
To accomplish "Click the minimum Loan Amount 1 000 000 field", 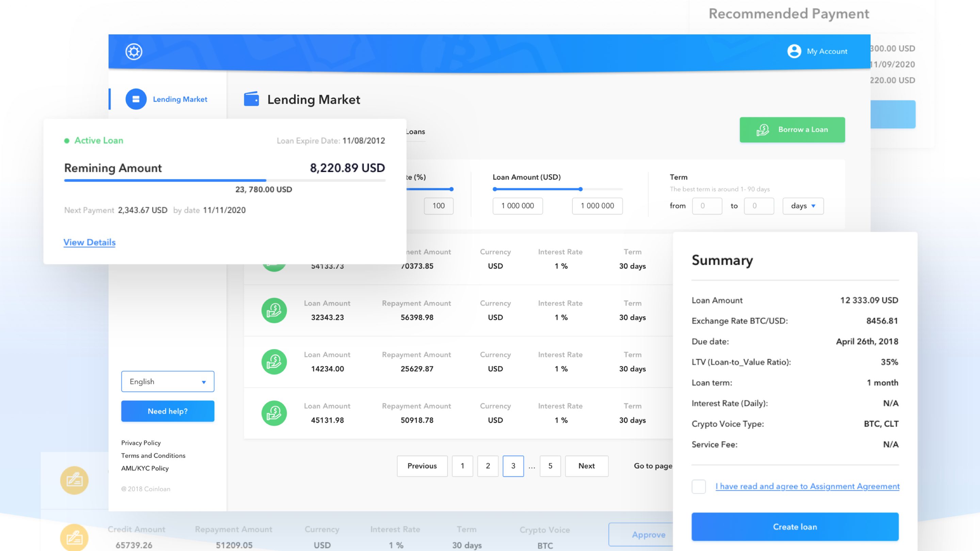I will pyautogui.click(x=517, y=206).
